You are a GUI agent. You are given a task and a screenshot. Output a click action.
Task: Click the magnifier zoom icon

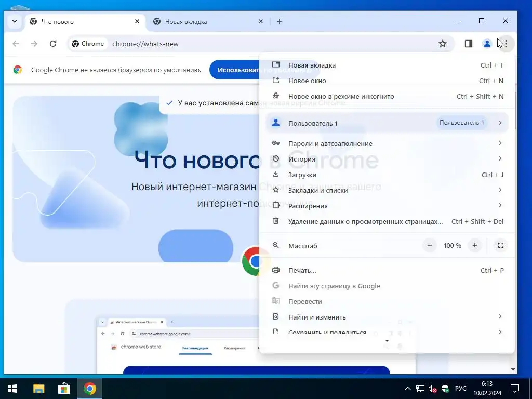[x=276, y=245]
